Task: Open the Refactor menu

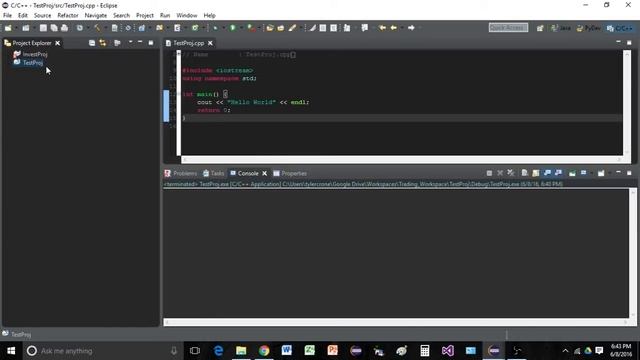Action: (x=68, y=16)
